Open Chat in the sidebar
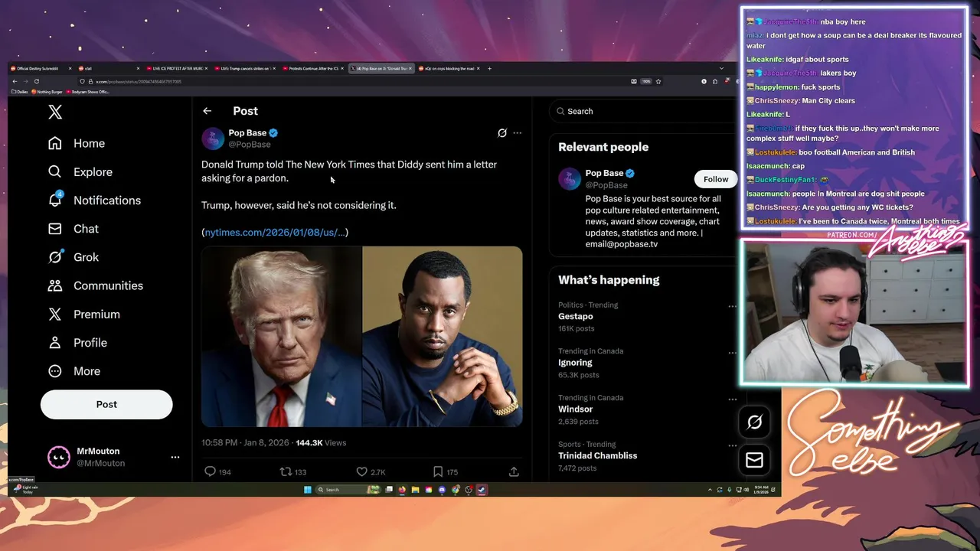980x551 pixels. coord(73,229)
